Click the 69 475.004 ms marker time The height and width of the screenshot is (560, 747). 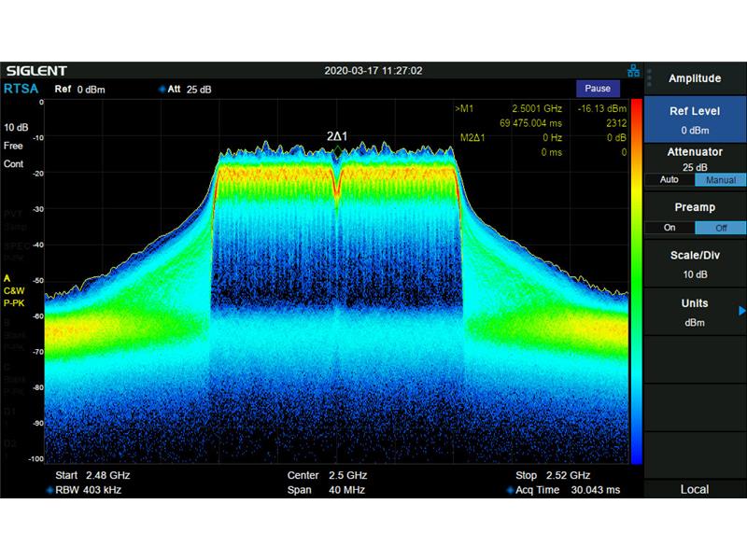(x=530, y=123)
